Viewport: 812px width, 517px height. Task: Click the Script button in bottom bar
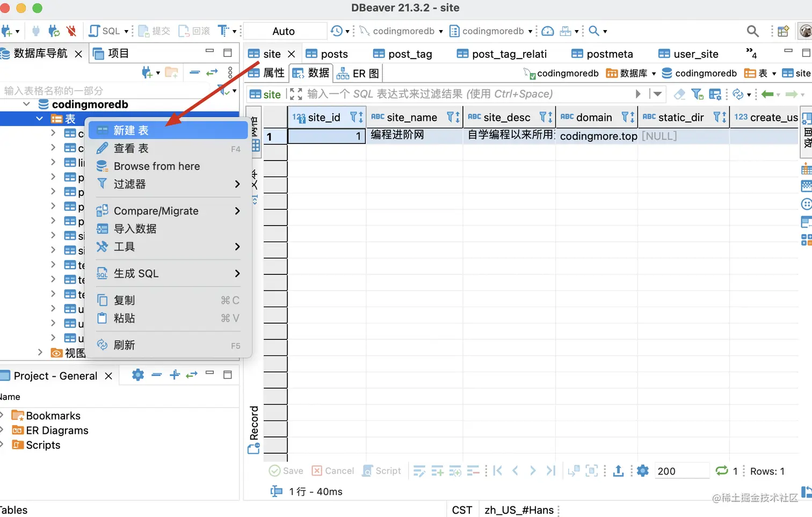click(382, 471)
